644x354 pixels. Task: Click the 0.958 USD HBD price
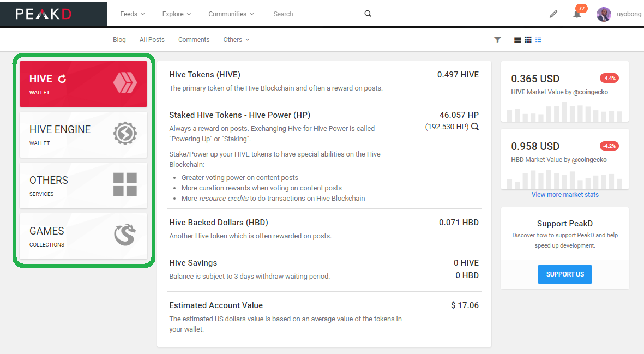[x=535, y=147]
